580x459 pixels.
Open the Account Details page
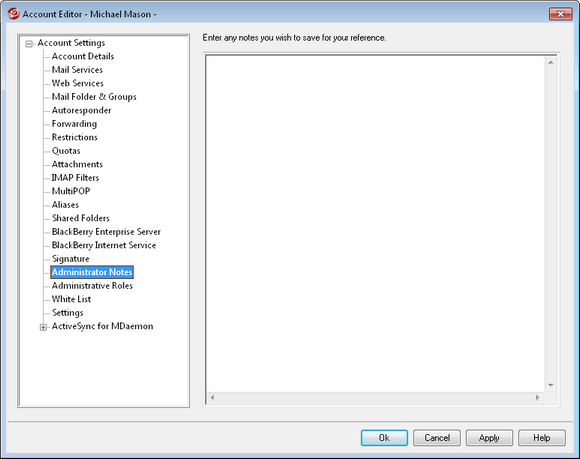83,56
